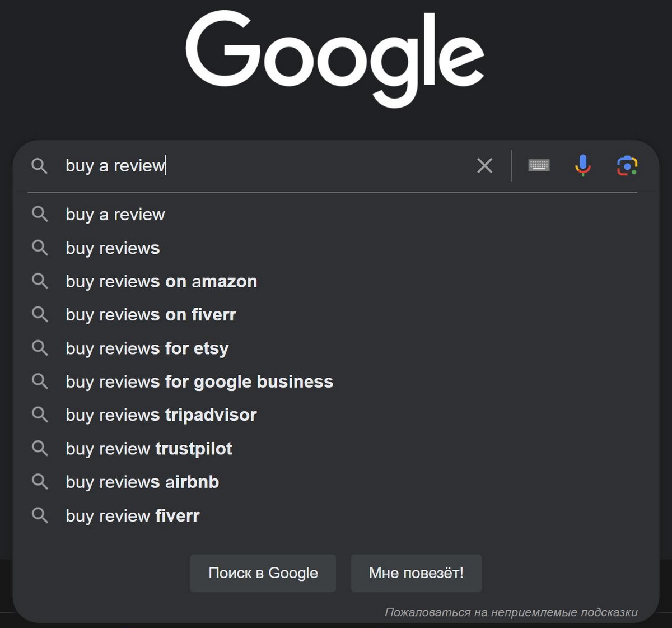Viewport: 672px width, 628px height.
Task: Click inside the search text field
Action: (308, 165)
